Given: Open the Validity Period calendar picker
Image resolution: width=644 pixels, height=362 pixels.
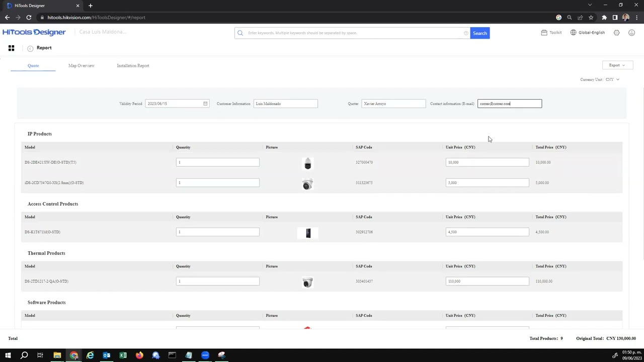Looking at the screenshot, I should click(x=205, y=104).
